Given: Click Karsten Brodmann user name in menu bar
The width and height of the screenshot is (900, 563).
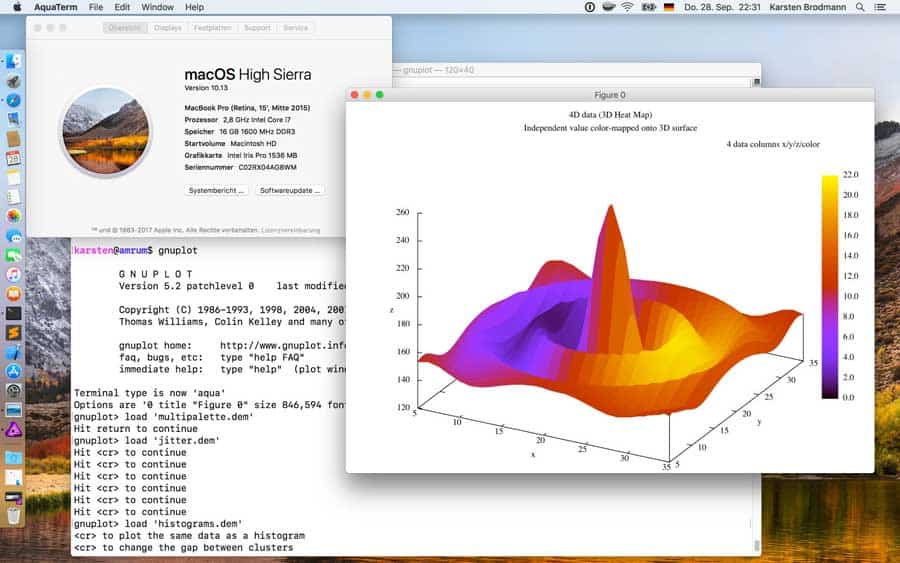Looking at the screenshot, I should (x=808, y=7).
